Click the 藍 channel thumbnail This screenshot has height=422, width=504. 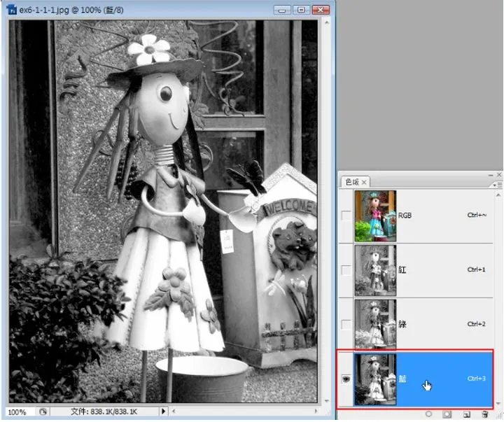(375, 379)
